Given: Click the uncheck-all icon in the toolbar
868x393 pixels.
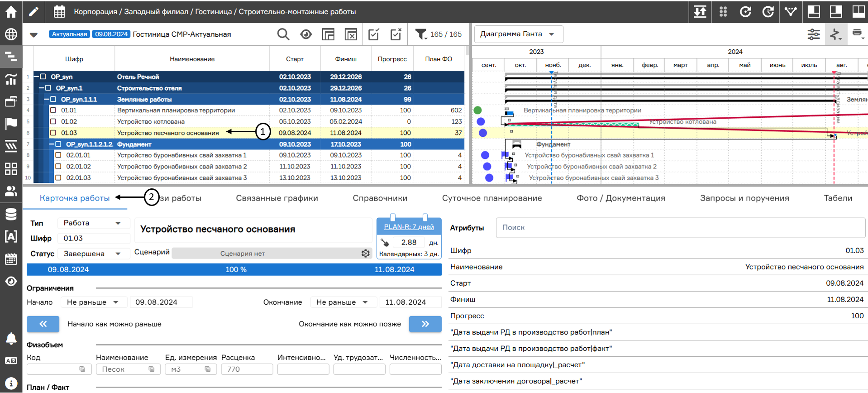Looking at the screenshot, I should (396, 34).
